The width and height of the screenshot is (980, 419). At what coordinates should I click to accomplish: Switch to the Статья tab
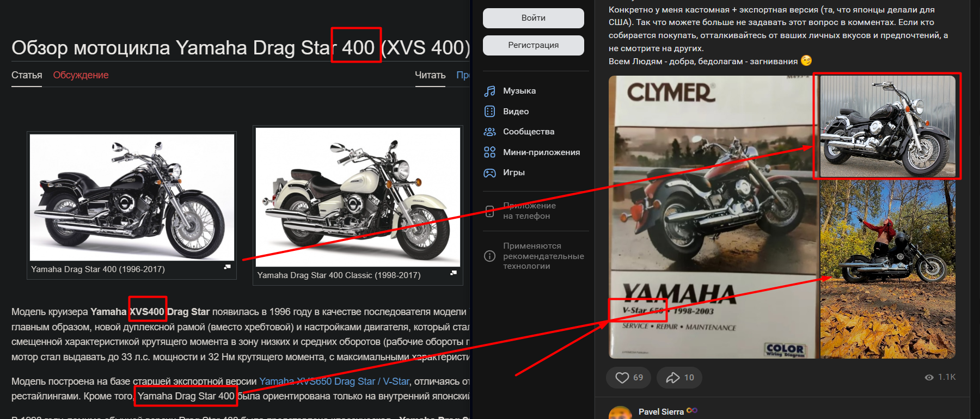tap(27, 75)
